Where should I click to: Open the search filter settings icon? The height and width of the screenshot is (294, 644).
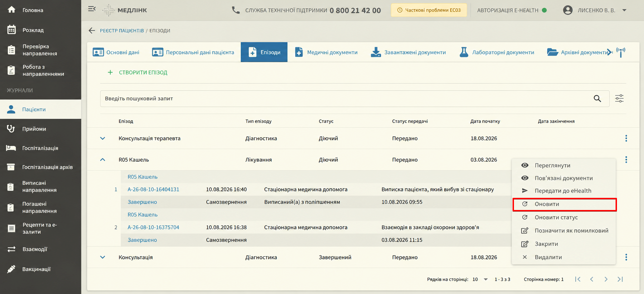coord(619,99)
